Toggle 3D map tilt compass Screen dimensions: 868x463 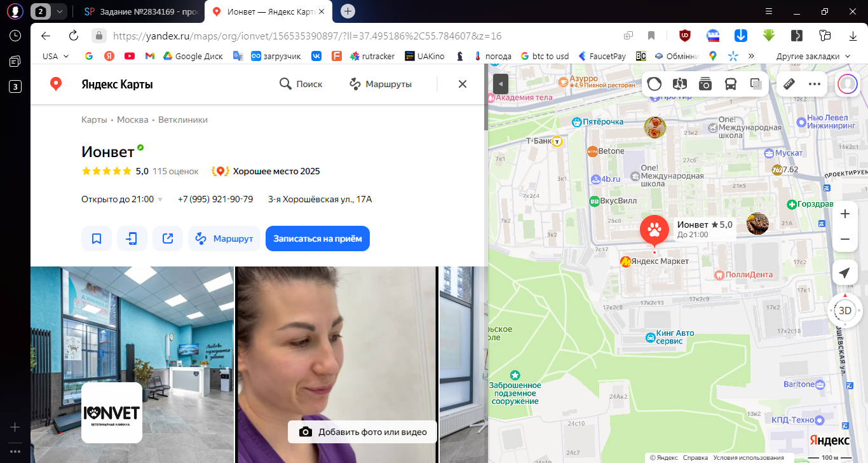844,310
